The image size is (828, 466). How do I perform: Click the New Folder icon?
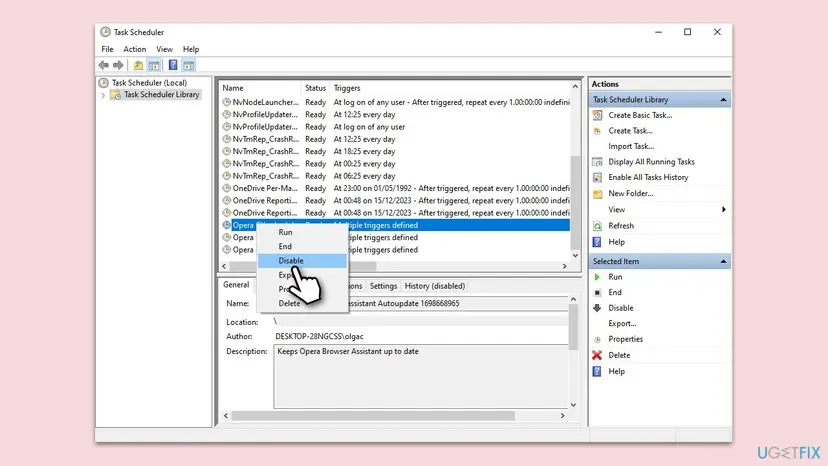pos(597,193)
